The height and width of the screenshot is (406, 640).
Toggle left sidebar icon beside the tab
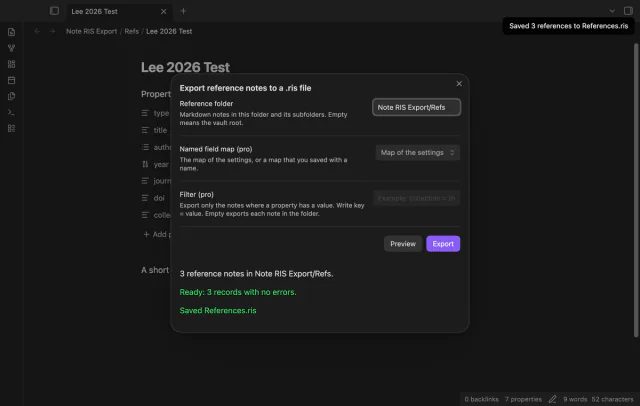pyautogui.click(x=54, y=11)
